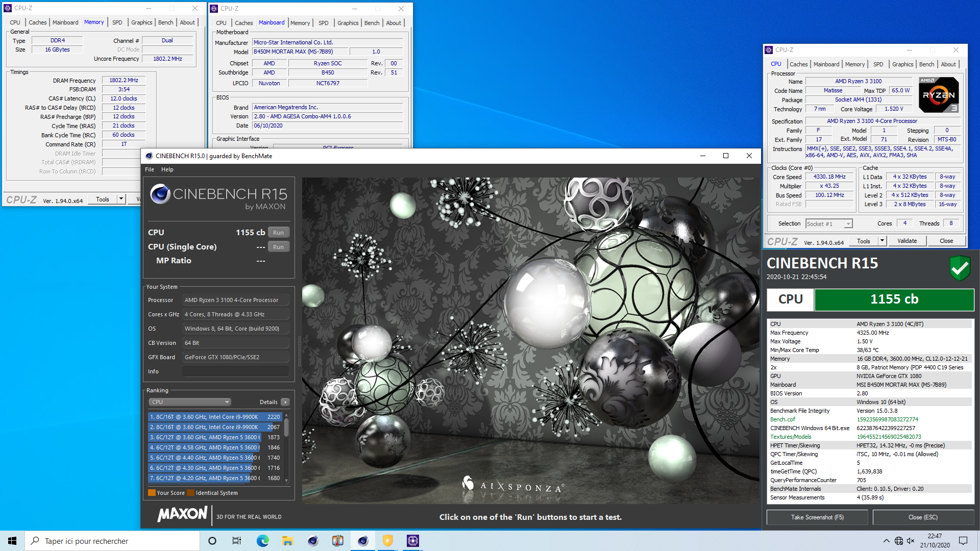Click Close (ESC) in BenchMate panel
Screen dimensions: 980x551
tap(923, 517)
